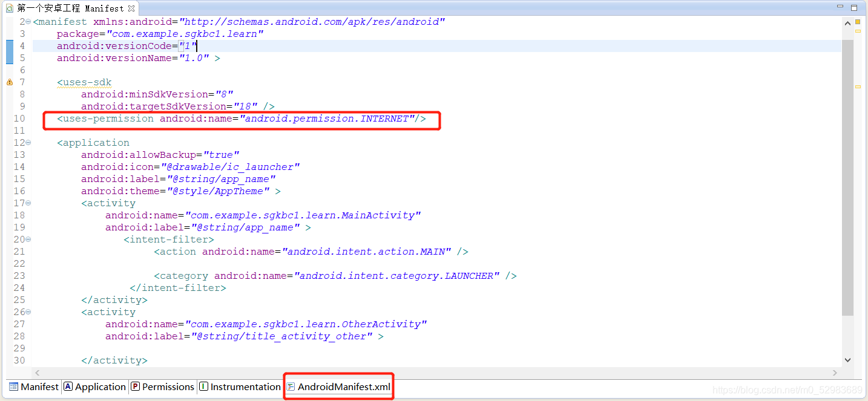Open the Instrumentation tab
Image resolution: width=868 pixels, height=401 pixels.
click(x=240, y=386)
